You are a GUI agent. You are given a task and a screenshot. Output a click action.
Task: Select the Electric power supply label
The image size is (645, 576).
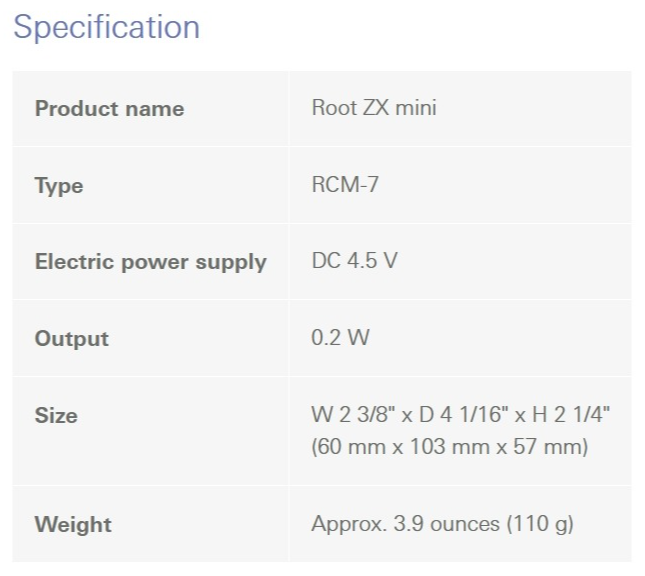(151, 262)
